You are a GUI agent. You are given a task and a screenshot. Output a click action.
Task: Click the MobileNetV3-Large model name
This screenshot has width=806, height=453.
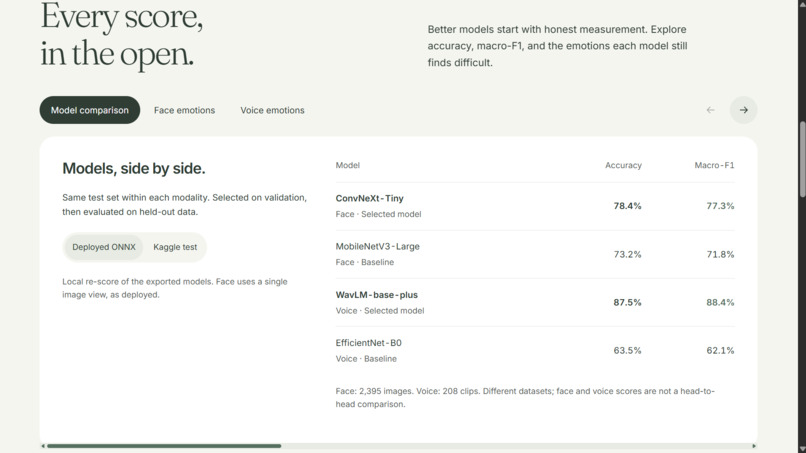click(377, 246)
